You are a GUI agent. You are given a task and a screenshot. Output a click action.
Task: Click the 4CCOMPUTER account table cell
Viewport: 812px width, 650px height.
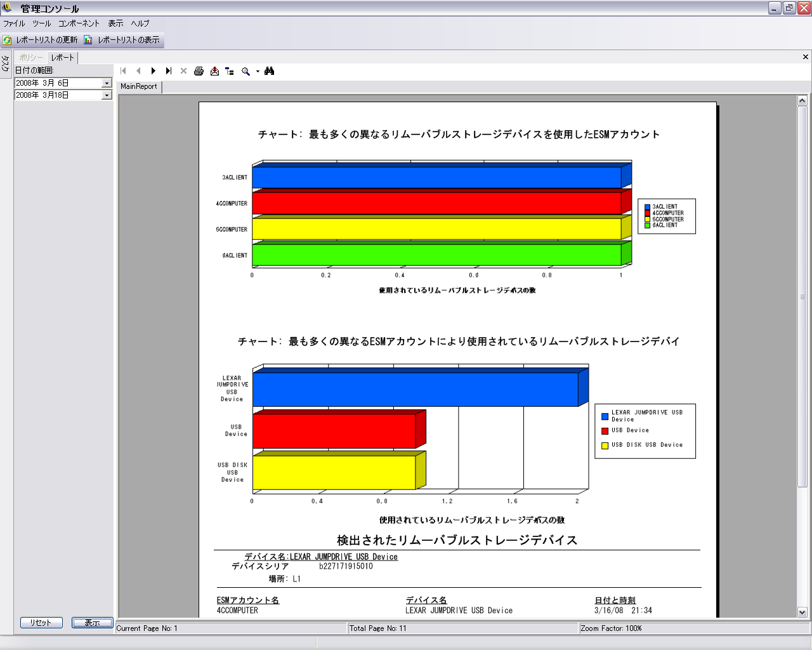tap(237, 611)
